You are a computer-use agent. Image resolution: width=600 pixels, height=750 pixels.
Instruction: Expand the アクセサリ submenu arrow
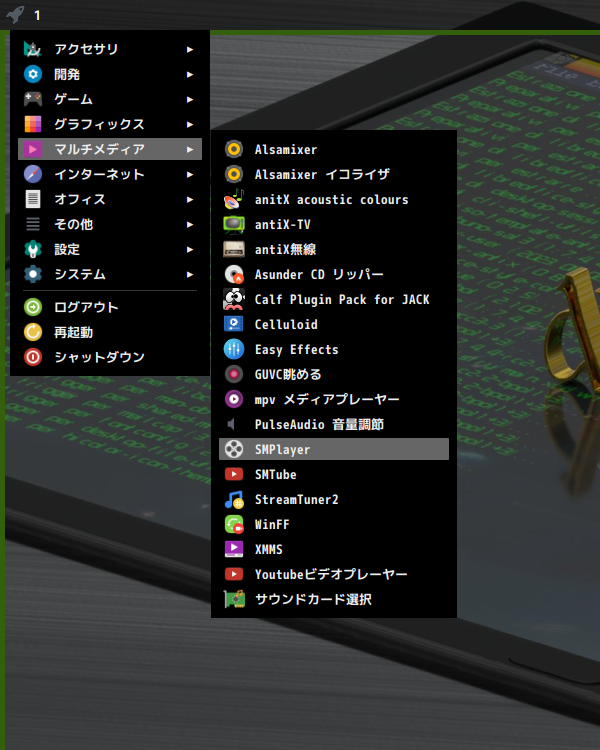(x=190, y=49)
